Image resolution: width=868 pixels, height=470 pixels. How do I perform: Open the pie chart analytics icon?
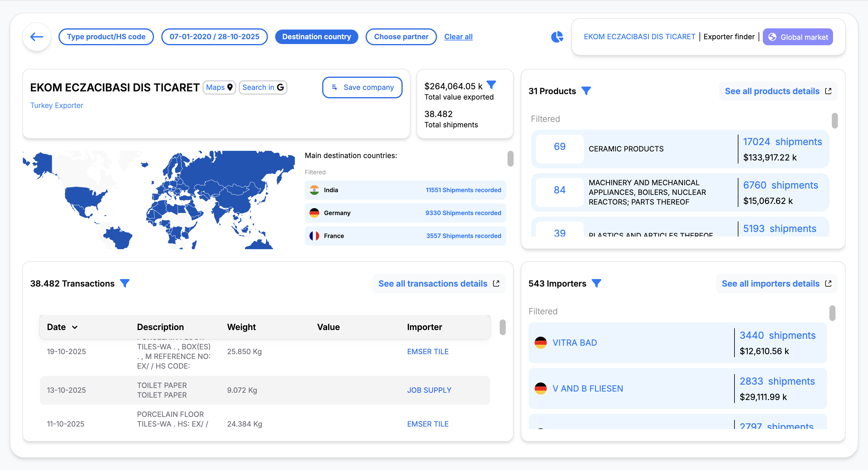click(557, 37)
